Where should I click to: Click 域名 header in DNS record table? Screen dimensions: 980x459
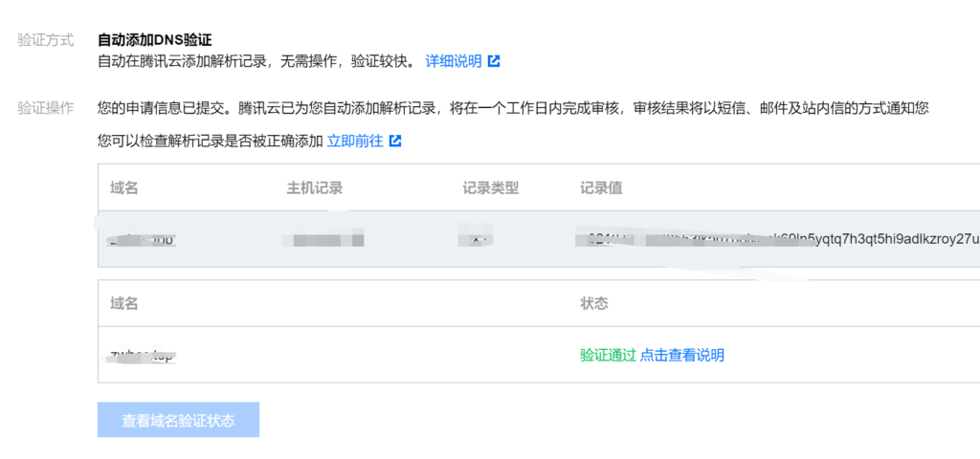coord(124,187)
